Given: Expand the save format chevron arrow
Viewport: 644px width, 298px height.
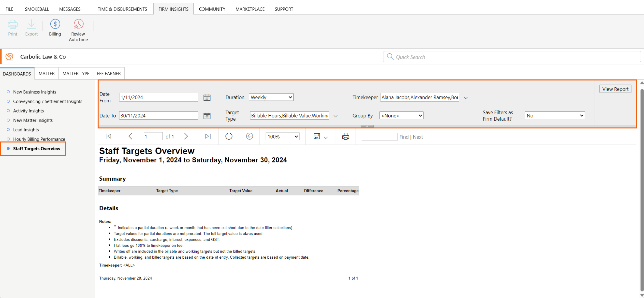Looking at the screenshot, I should (325, 138).
